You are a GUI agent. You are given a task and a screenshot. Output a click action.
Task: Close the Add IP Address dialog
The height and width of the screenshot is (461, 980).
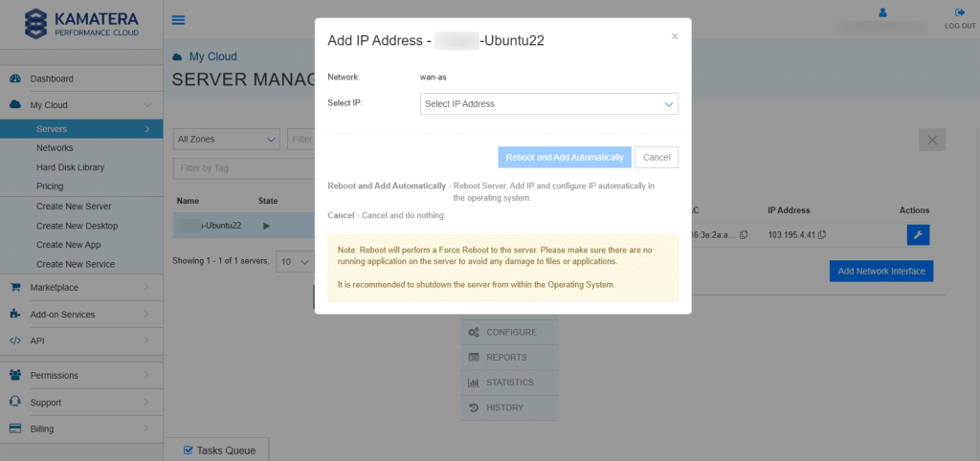[675, 36]
